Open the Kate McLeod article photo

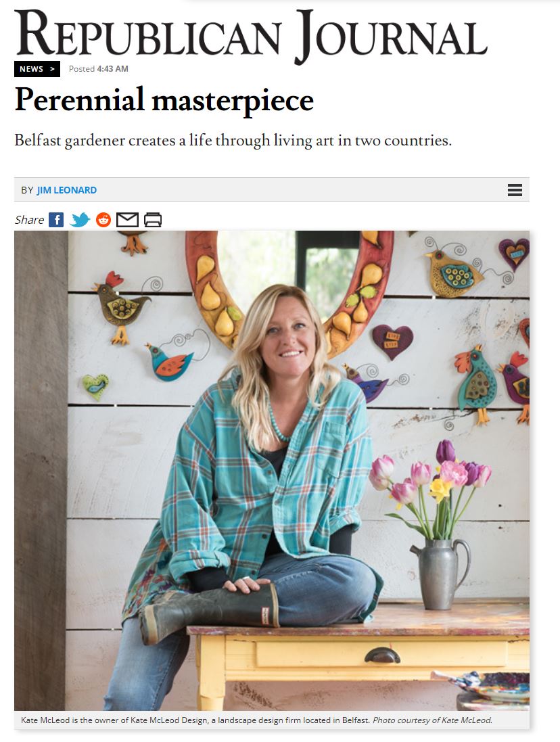tap(272, 470)
